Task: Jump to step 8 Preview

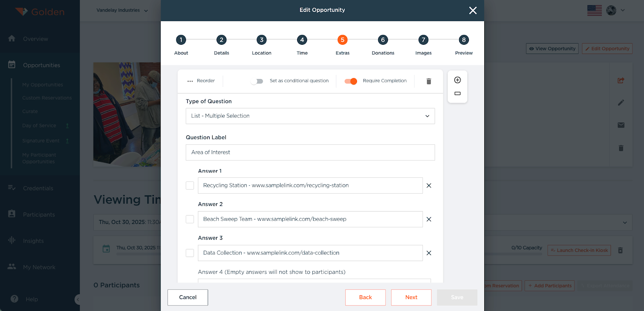Action: pyautogui.click(x=464, y=40)
